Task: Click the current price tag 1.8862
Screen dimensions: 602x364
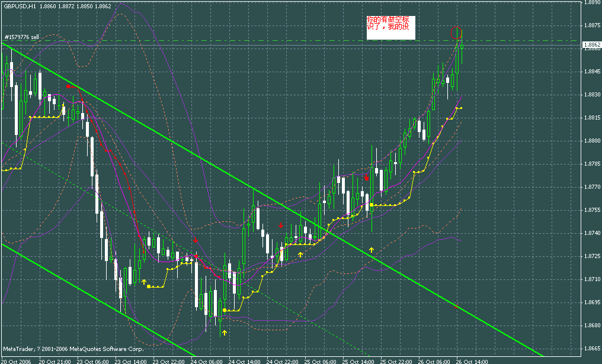Action: 592,45
